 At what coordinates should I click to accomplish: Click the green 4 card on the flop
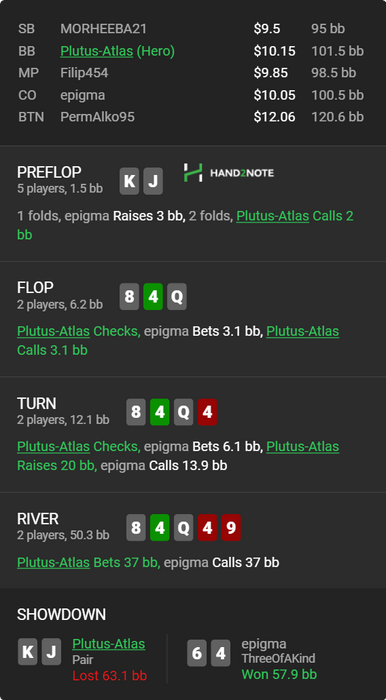click(153, 296)
